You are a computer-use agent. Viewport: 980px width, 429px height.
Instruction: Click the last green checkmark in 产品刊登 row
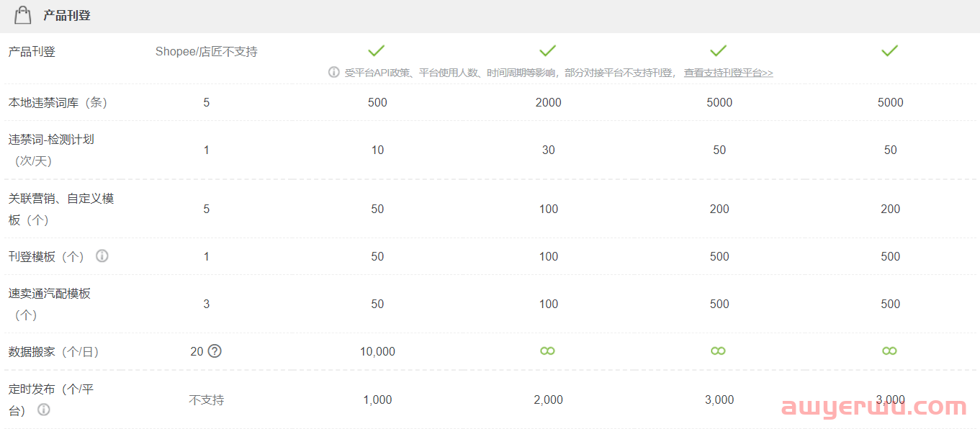coord(890,50)
